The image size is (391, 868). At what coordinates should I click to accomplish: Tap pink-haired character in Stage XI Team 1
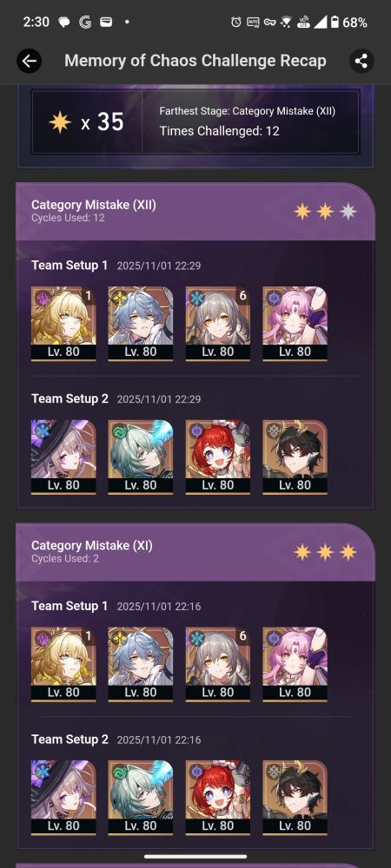coord(295,664)
